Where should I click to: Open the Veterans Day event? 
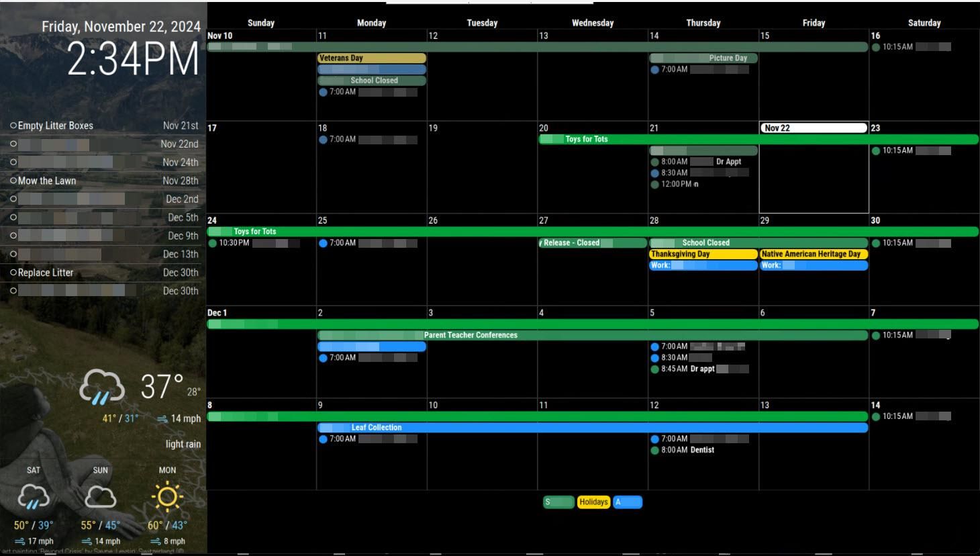tap(372, 58)
